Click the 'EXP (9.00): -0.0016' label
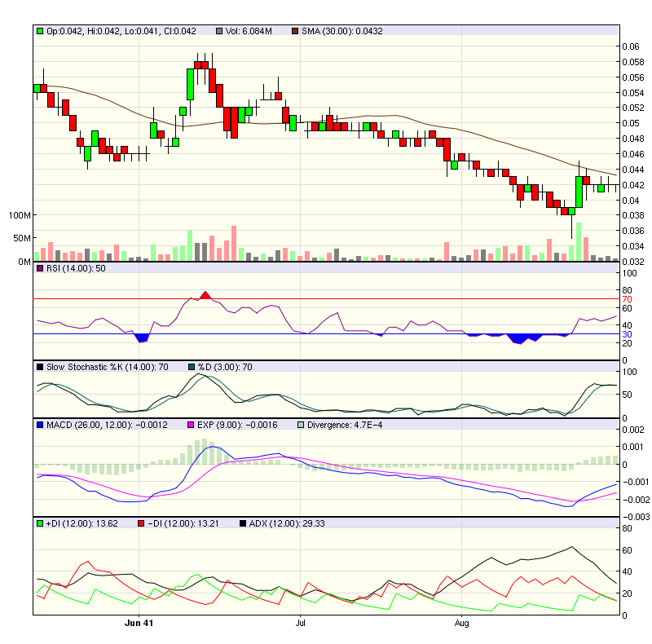 237,426
